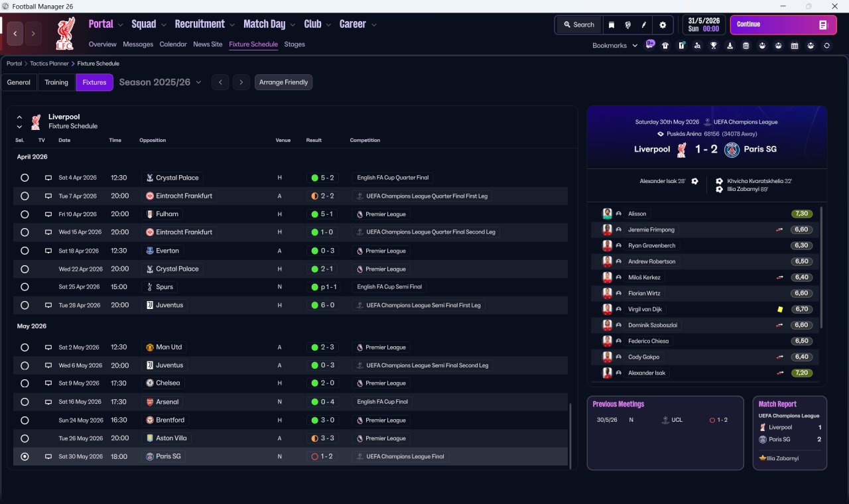Open the Portal menu dropdown
The image size is (849, 504).
point(106,25)
